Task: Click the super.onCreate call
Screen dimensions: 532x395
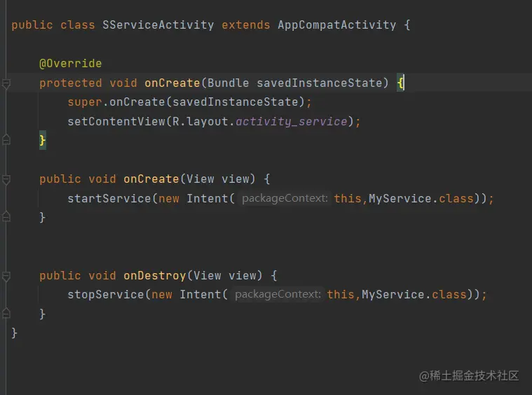Action: [x=189, y=102]
